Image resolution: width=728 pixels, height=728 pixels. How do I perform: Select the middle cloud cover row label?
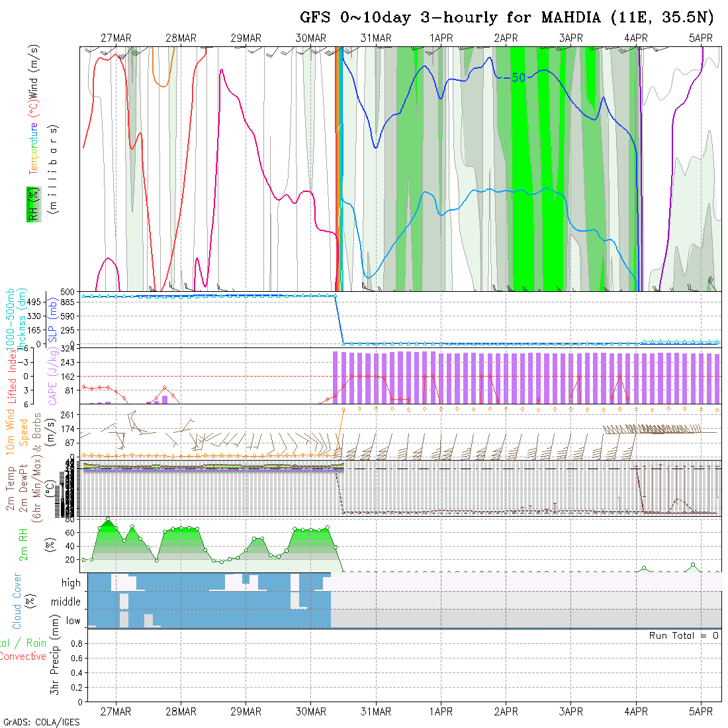point(66,602)
